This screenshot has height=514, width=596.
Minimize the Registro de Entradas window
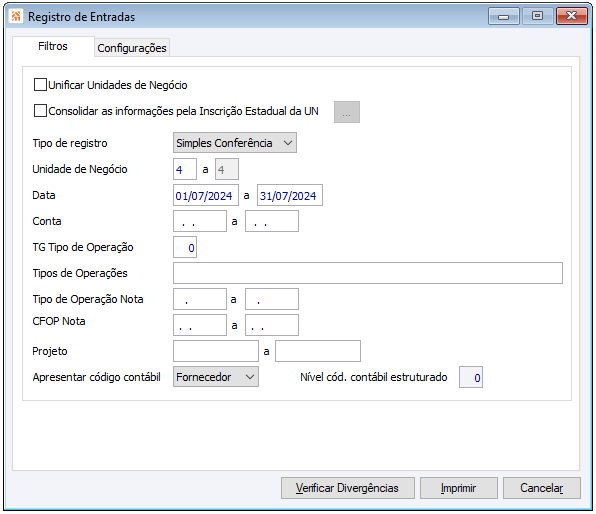[504, 16]
